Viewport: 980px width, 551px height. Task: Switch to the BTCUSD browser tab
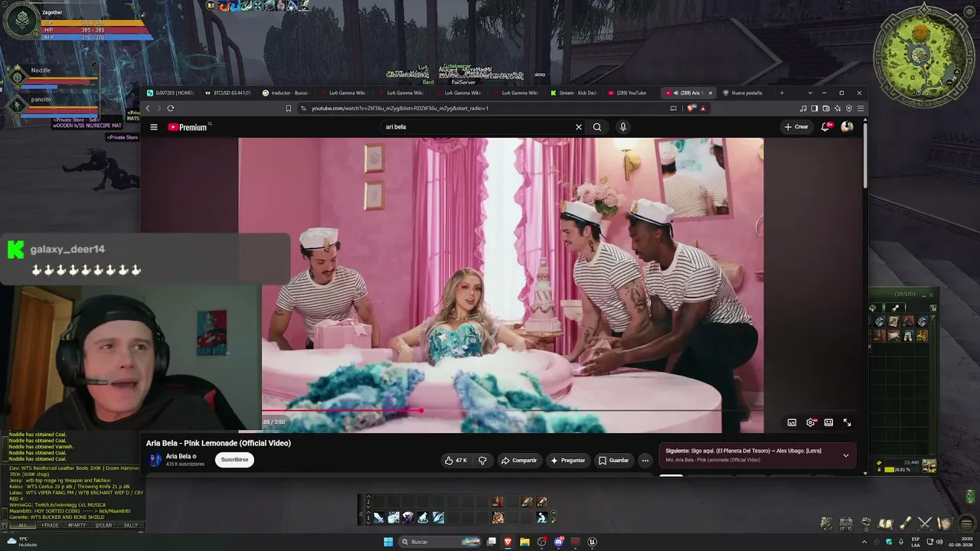click(x=228, y=93)
